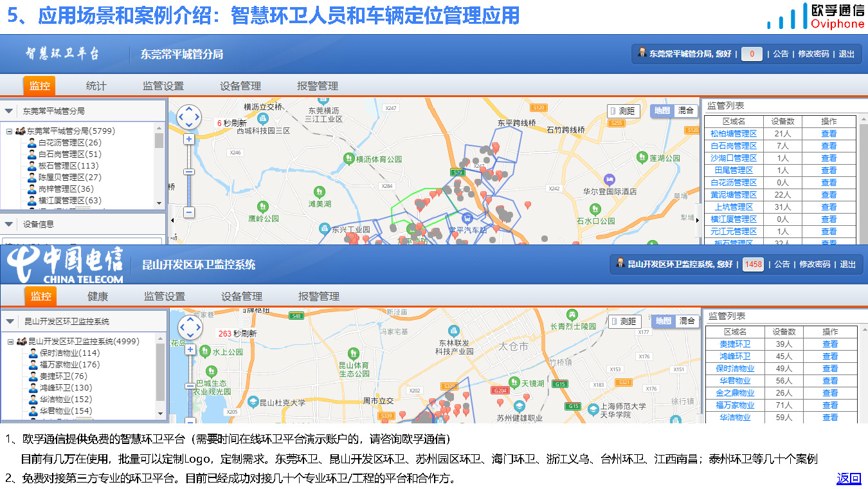Open 统计 tab in 东莞 platform

96,86
